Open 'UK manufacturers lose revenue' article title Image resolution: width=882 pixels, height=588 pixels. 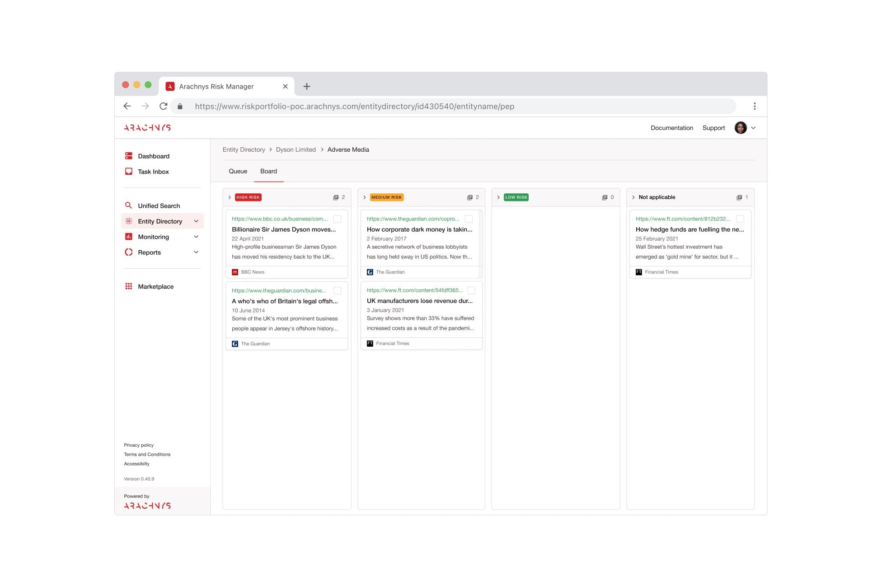tap(420, 301)
